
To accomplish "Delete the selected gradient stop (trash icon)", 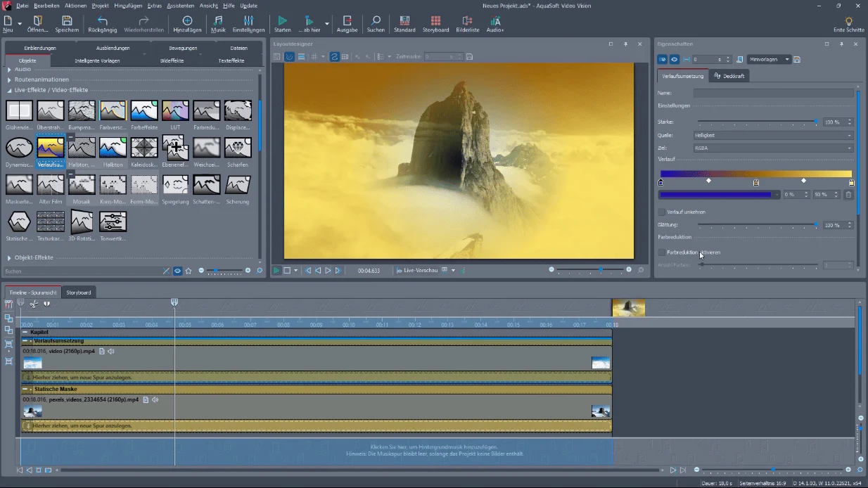I will (x=848, y=195).
